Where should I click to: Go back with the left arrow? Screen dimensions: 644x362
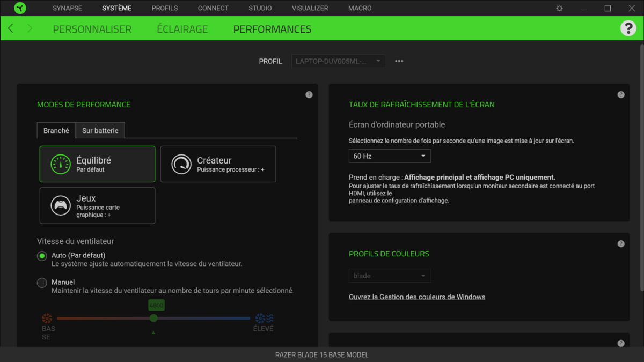[x=11, y=28]
